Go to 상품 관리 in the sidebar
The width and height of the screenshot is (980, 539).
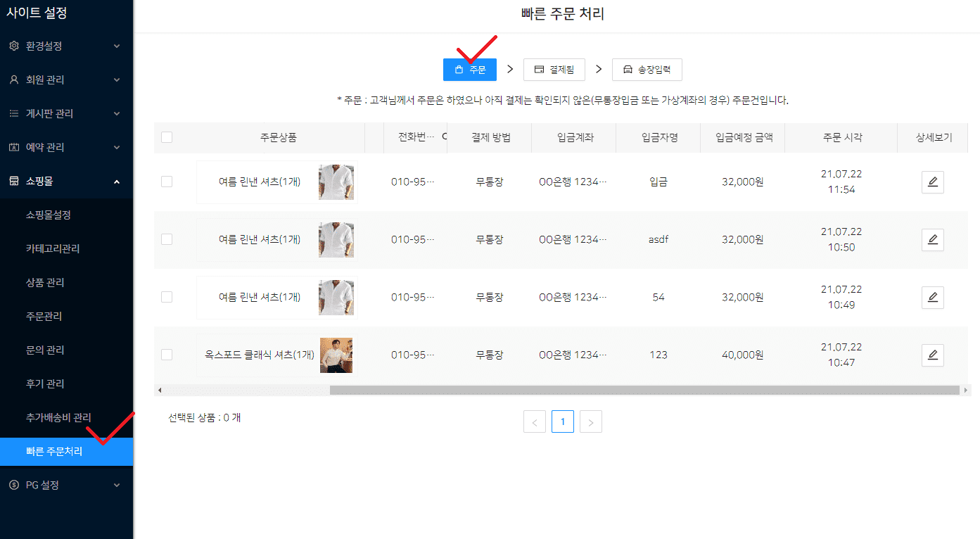pos(45,282)
